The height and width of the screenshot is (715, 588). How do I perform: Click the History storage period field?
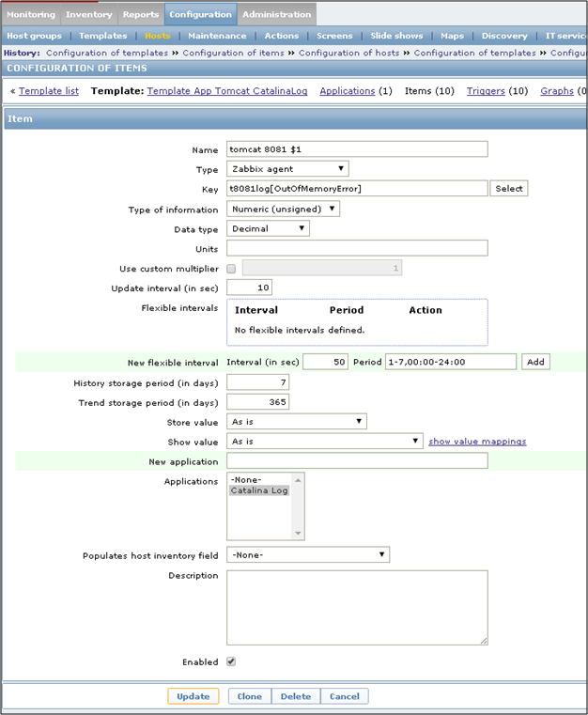(258, 382)
